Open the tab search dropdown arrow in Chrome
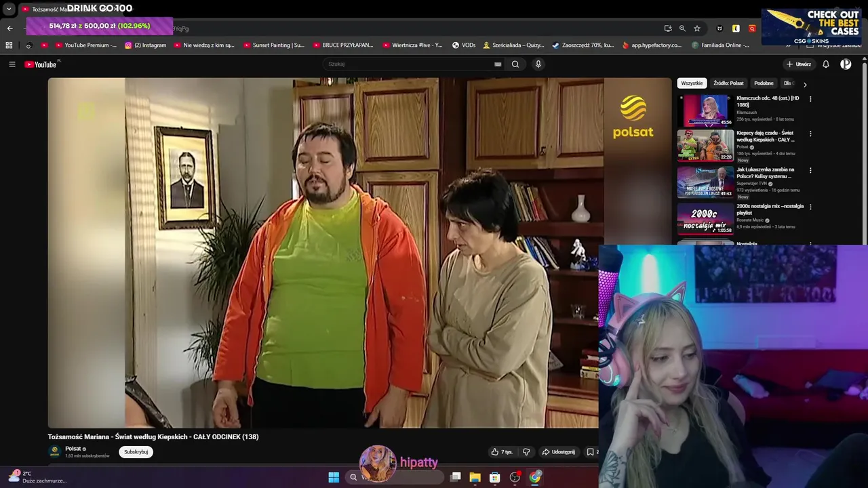This screenshot has width=868, height=488. coord(9,9)
